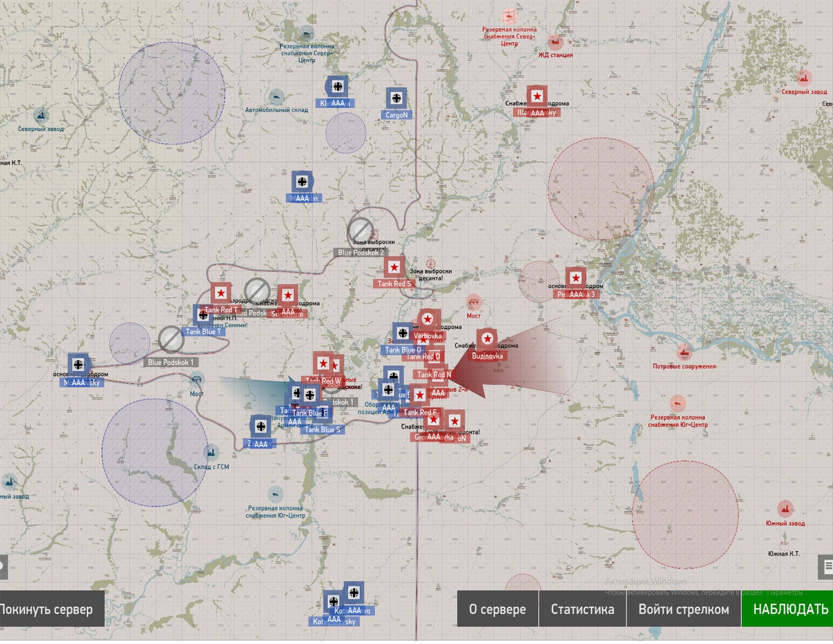Click the red Северный завод factory icon

tap(803, 79)
